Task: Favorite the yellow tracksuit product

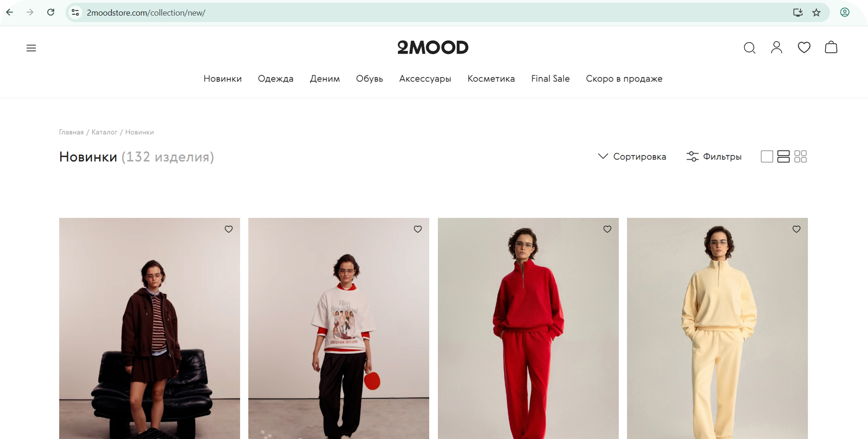Action: pyautogui.click(x=796, y=229)
